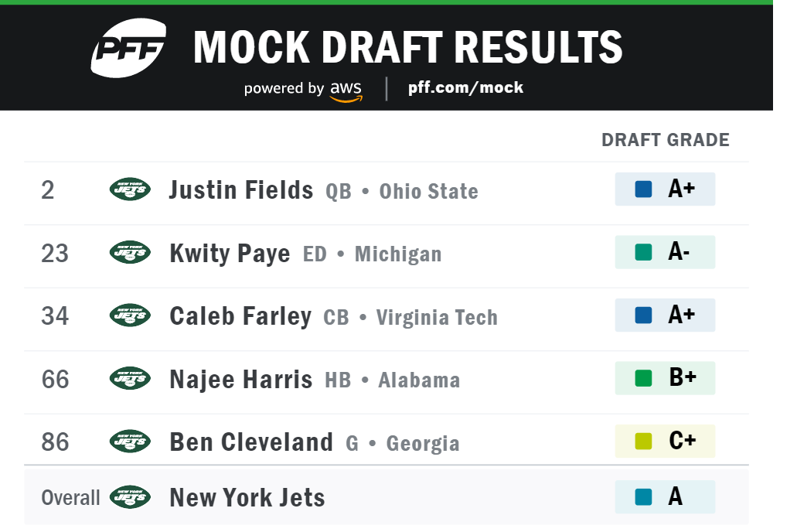Click the overall A grade badge
The height and width of the screenshot is (532, 797).
[x=665, y=497]
